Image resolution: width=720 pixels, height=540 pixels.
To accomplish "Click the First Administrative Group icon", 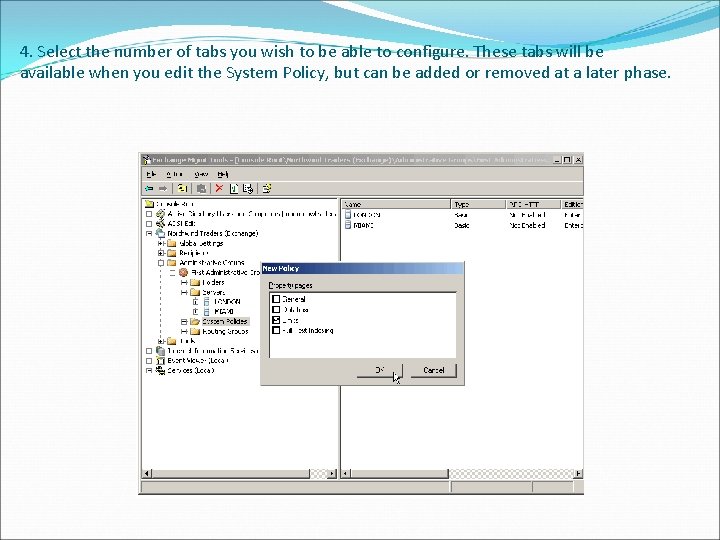I will pyautogui.click(x=183, y=272).
